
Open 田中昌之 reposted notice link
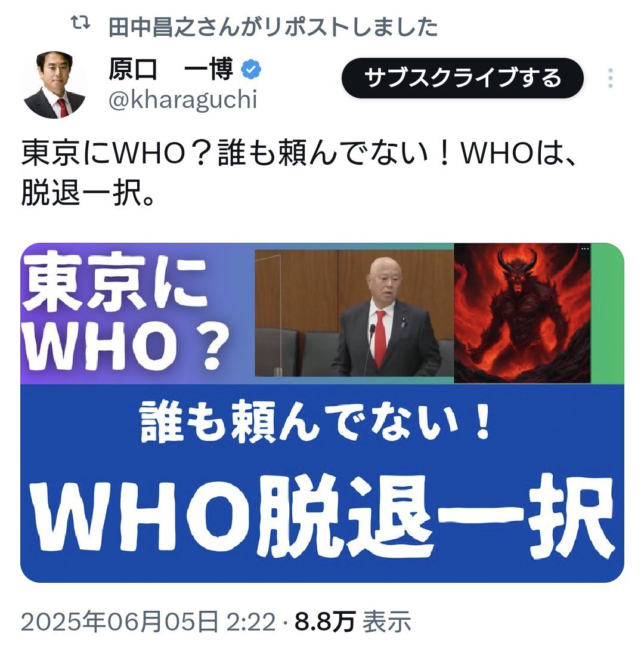(273, 27)
